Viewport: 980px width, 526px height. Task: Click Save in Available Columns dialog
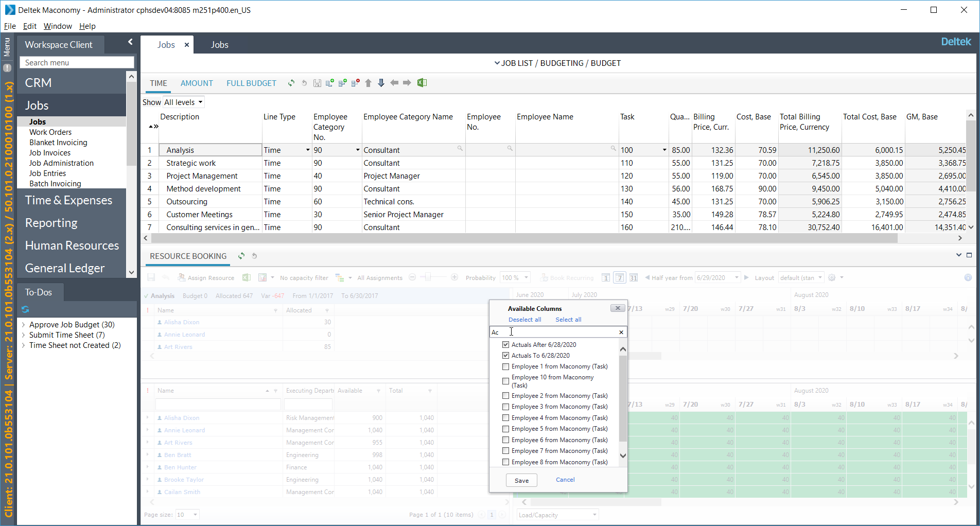coord(521,480)
